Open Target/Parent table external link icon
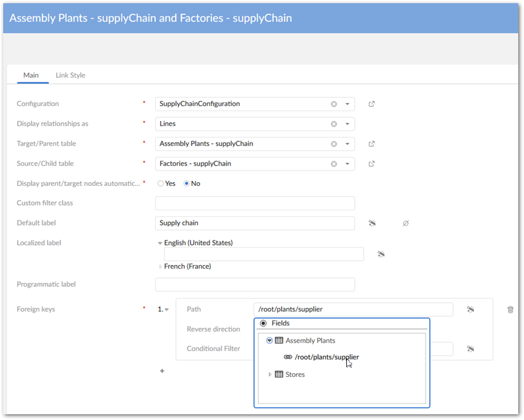The height and width of the screenshot is (420, 524). point(371,144)
